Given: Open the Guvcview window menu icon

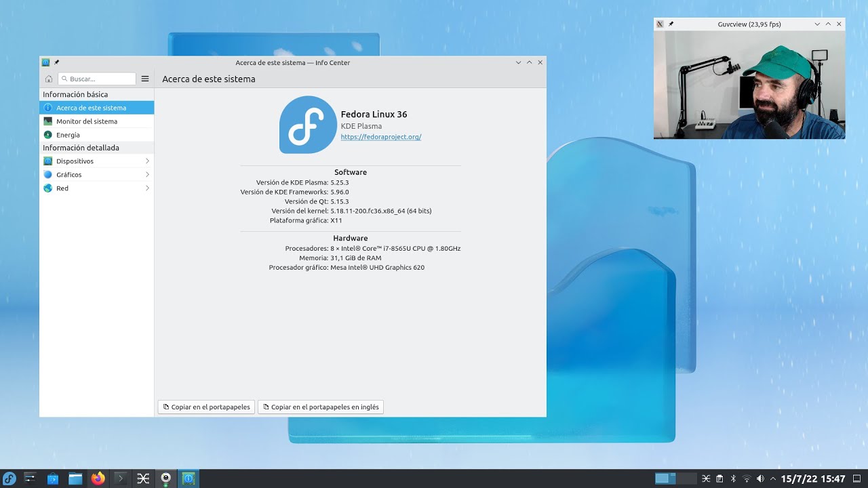Looking at the screenshot, I should (x=660, y=24).
